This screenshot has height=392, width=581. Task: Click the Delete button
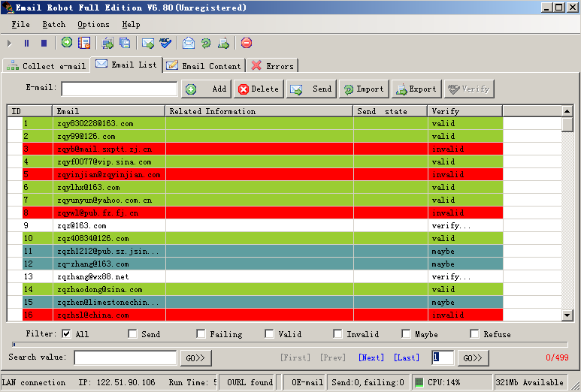point(259,89)
